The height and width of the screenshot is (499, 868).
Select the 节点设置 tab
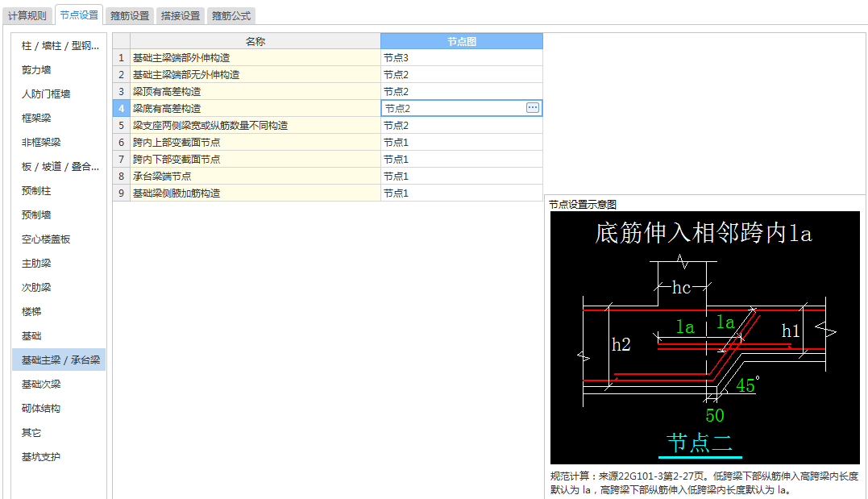point(79,15)
